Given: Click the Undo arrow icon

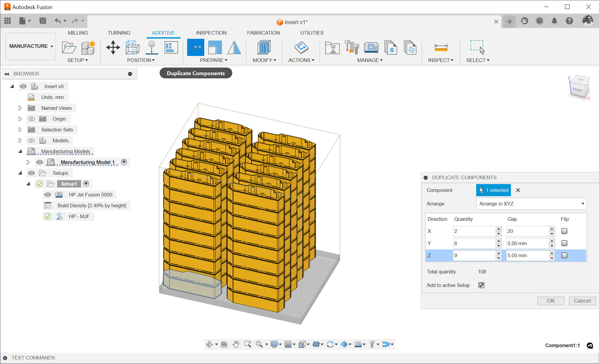Looking at the screenshot, I should coord(57,21).
